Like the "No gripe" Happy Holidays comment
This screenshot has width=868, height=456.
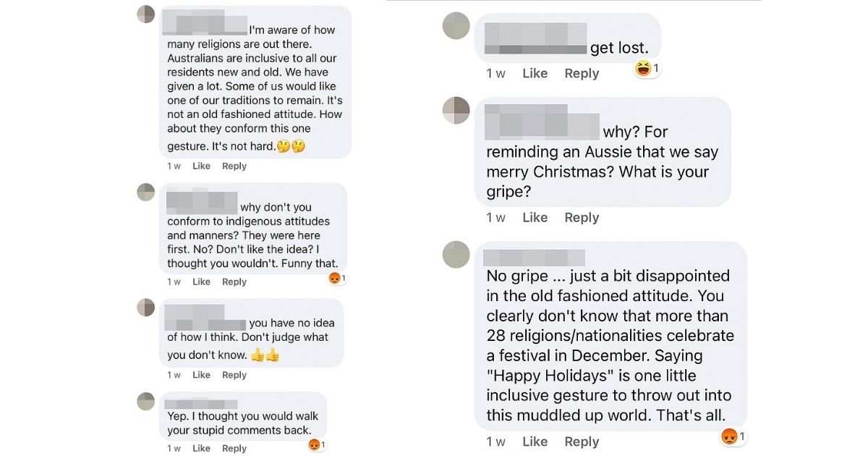[x=535, y=442]
